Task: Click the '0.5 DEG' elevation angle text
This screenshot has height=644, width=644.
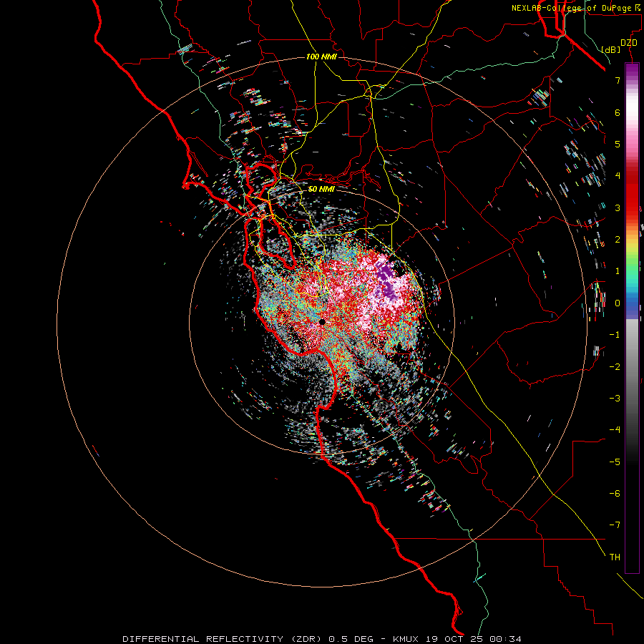Action: 351,639
